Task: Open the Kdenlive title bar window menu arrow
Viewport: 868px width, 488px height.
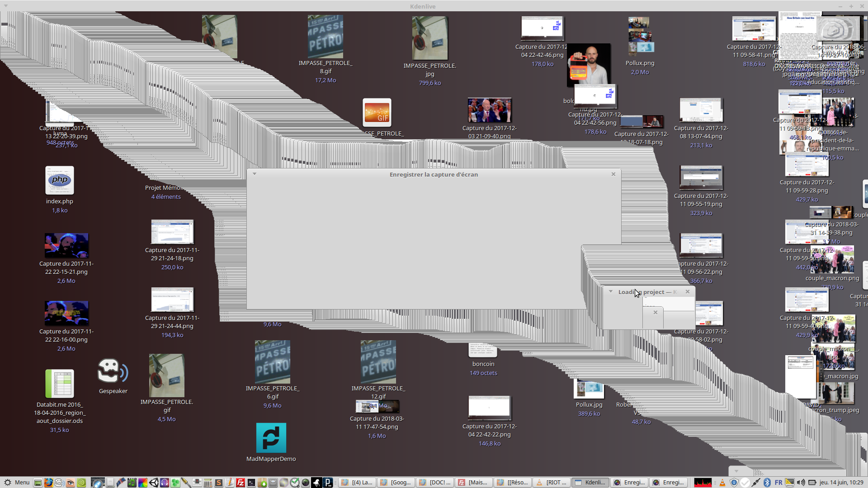Action: click(x=6, y=6)
